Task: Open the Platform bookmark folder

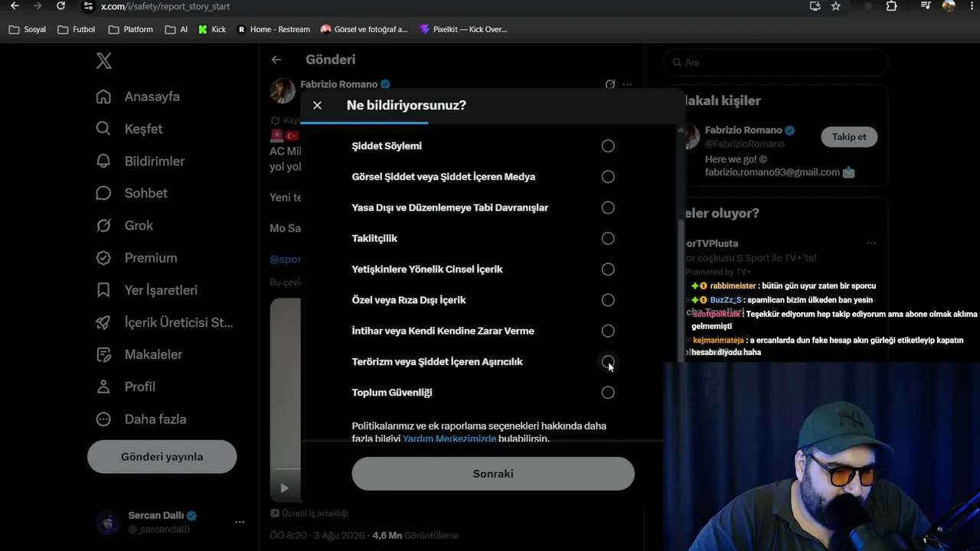Action: [131, 30]
